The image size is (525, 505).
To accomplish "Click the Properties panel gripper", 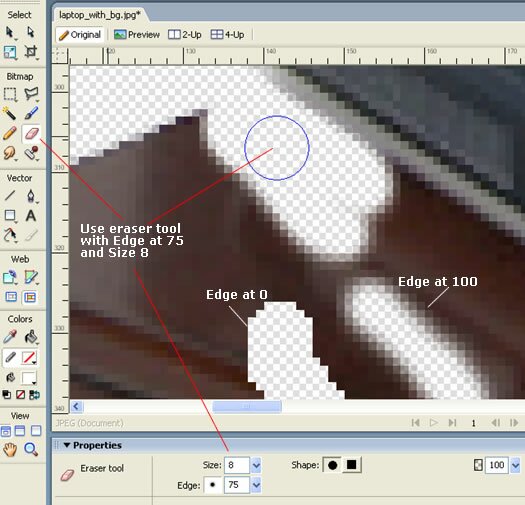I will [x=56, y=445].
